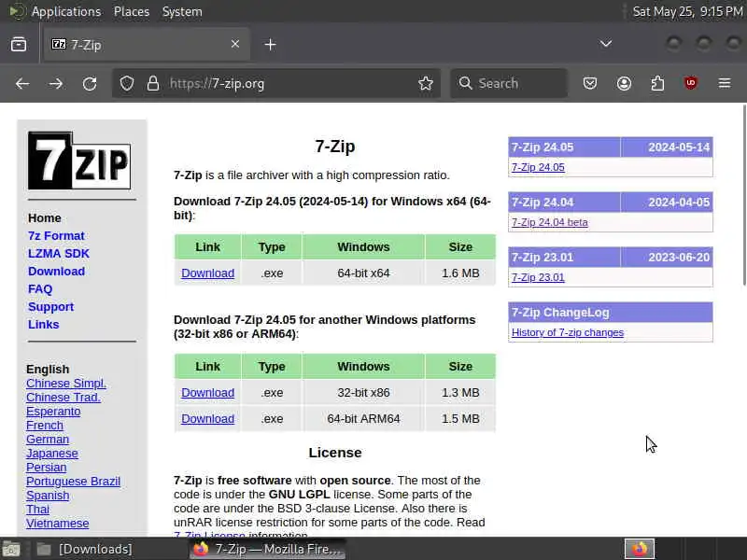Open the 7-Zip 24.04 beta link
The image size is (747, 560).
click(x=550, y=222)
